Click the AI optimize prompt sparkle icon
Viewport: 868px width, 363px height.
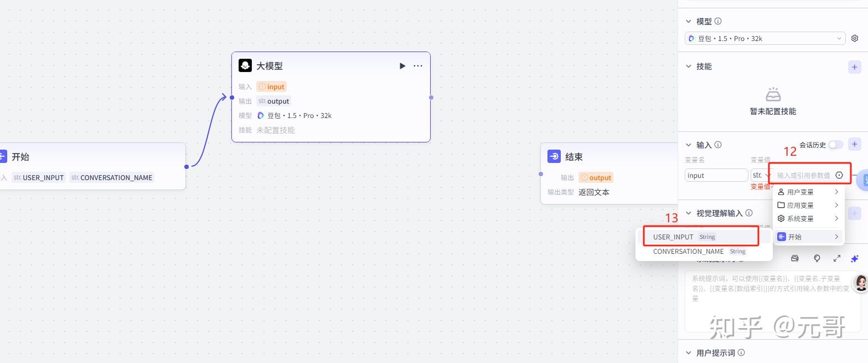855,258
